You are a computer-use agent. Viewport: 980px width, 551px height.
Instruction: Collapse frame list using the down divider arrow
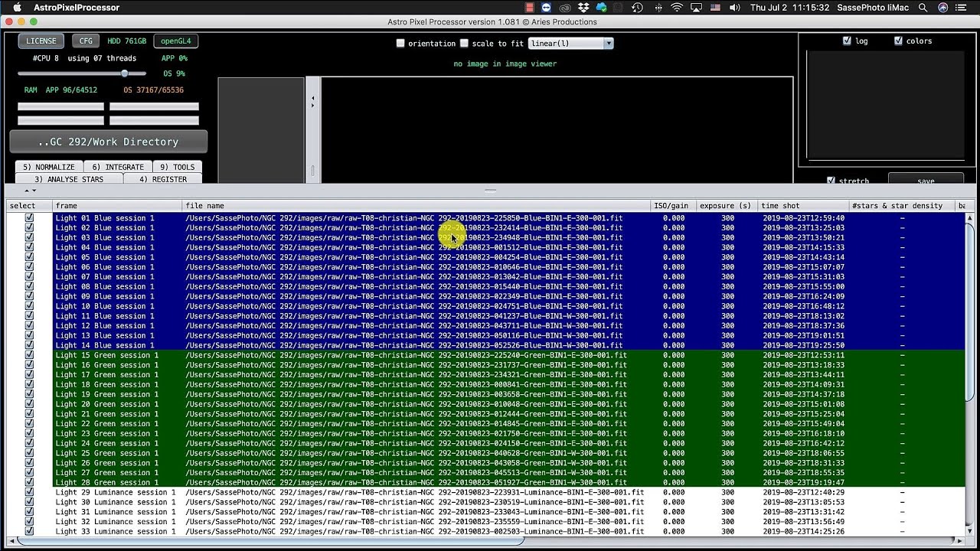(34, 191)
